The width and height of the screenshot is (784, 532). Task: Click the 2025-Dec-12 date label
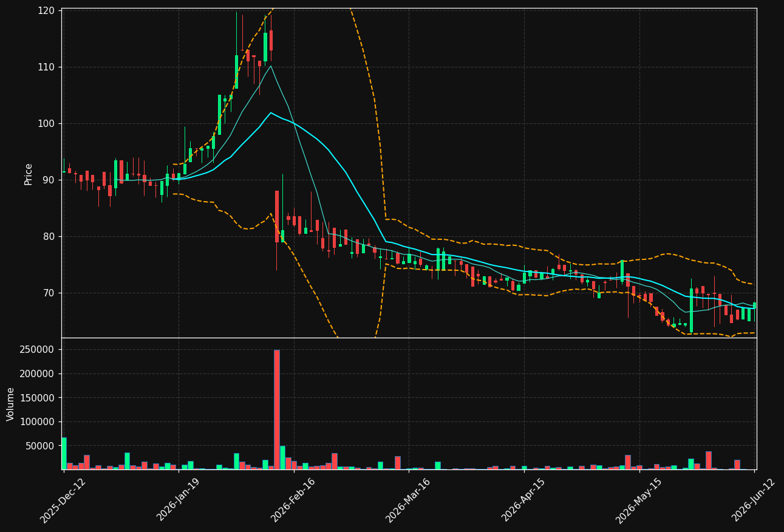[63, 500]
